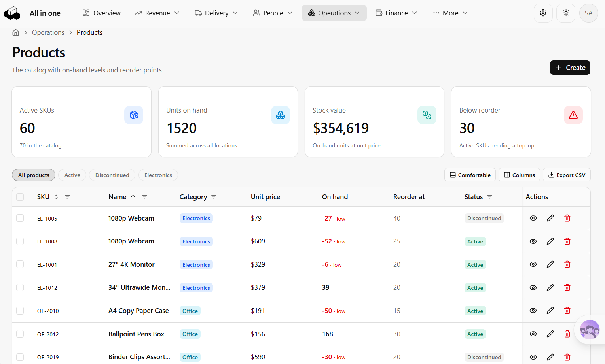605x364 pixels.
Task: Change Comfortable row density
Action: click(470, 175)
